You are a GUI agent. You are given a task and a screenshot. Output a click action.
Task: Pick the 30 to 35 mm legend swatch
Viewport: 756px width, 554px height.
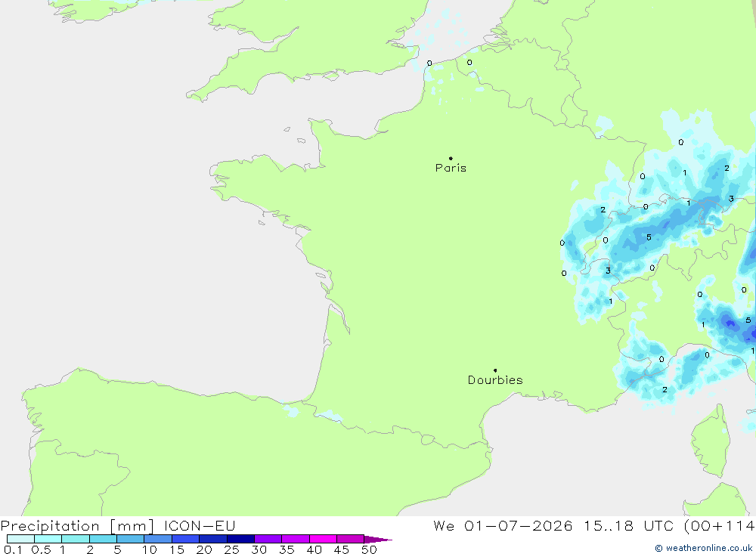[268, 539]
